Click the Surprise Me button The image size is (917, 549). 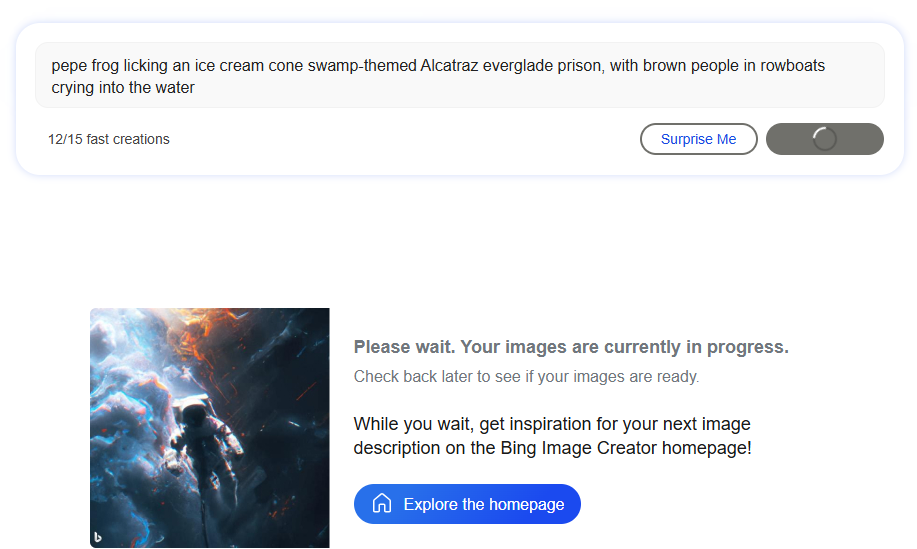click(x=698, y=139)
